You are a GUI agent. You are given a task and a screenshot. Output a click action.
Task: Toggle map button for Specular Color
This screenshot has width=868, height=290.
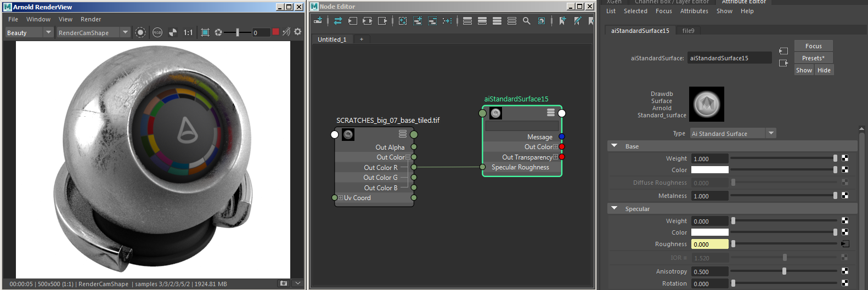point(845,232)
